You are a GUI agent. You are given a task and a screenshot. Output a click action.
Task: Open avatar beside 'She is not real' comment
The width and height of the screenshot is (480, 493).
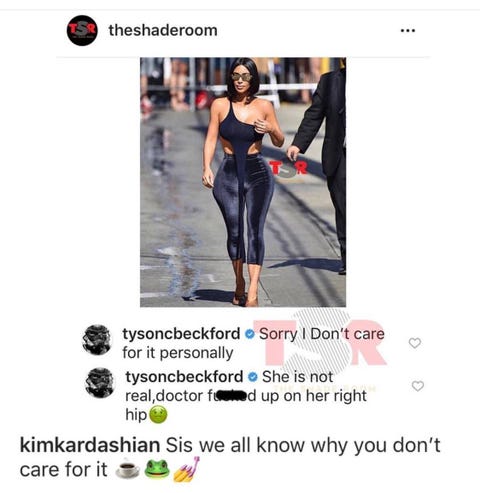100,383
